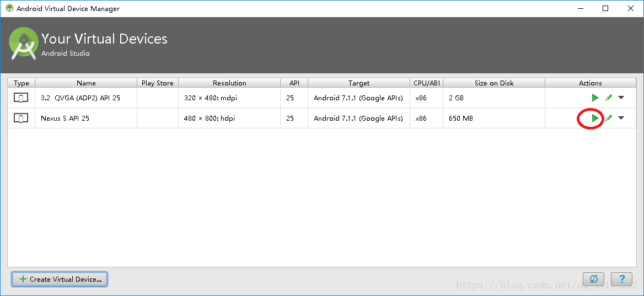
Task: Select the '3.2 QVGA (ADP2) API 25' name cell
Action: (86, 98)
